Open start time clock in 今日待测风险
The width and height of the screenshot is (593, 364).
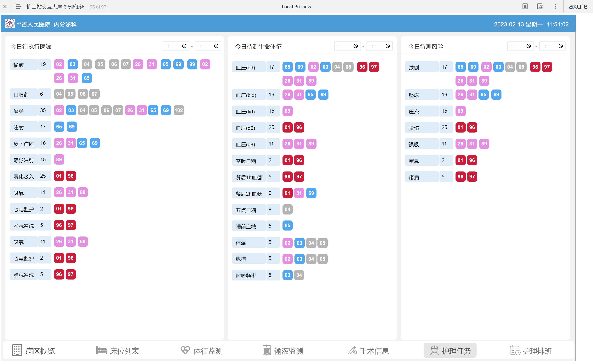click(x=529, y=46)
